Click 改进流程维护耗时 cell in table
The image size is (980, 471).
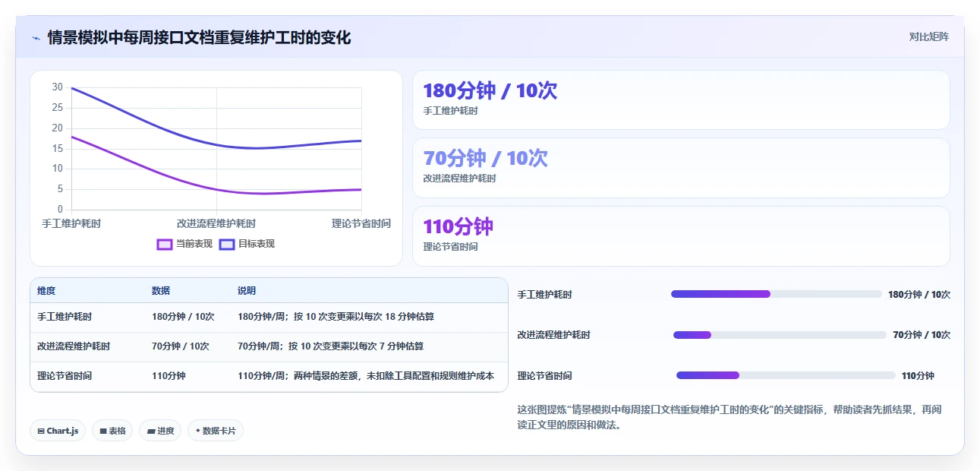click(x=74, y=346)
